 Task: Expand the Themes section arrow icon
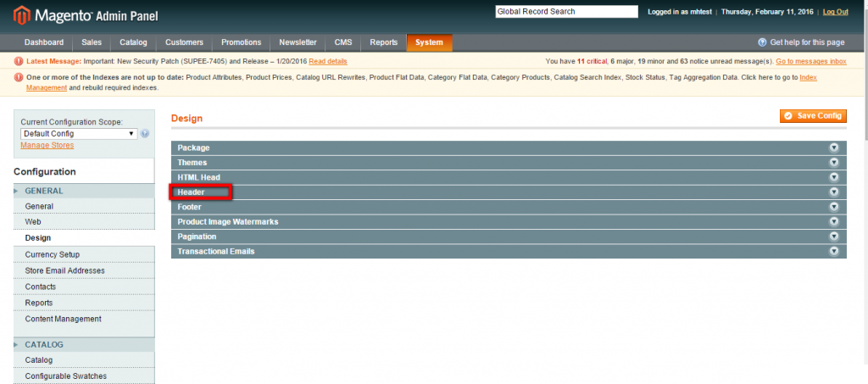click(x=834, y=163)
